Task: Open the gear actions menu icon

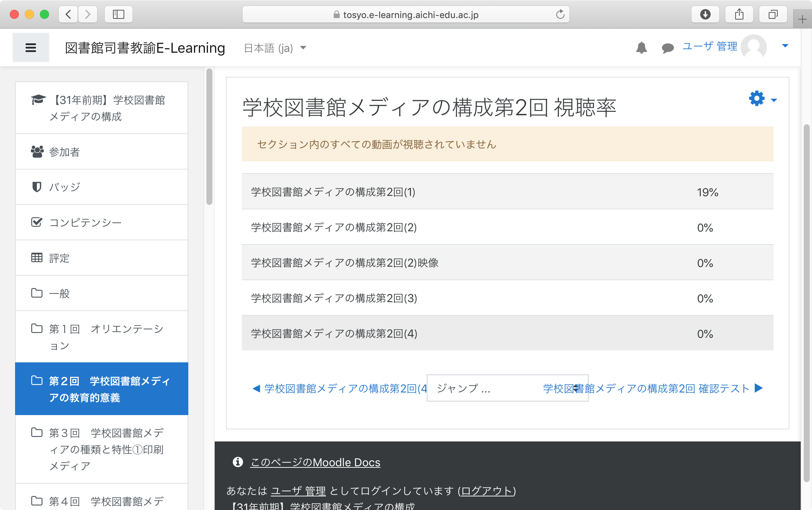Action: pyautogui.click(x=757, y=99)
